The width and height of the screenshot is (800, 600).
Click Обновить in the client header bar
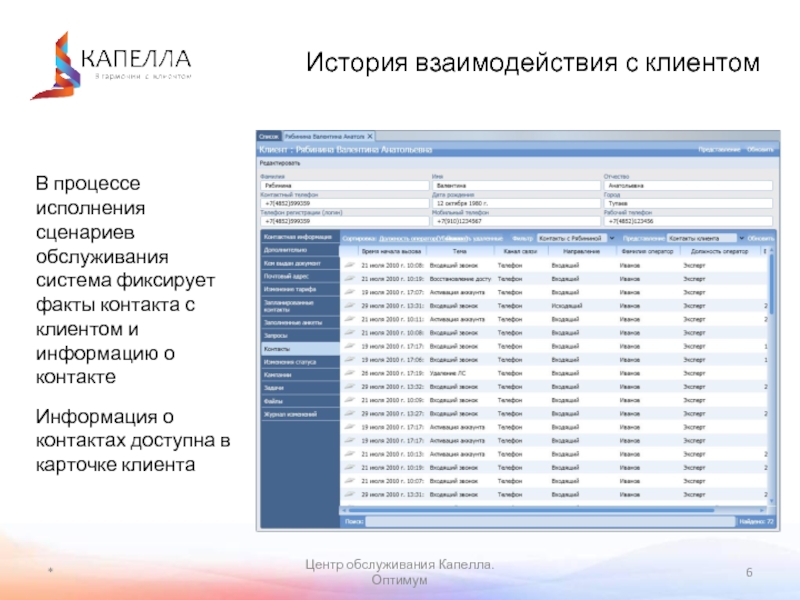[x=760, y=149]
